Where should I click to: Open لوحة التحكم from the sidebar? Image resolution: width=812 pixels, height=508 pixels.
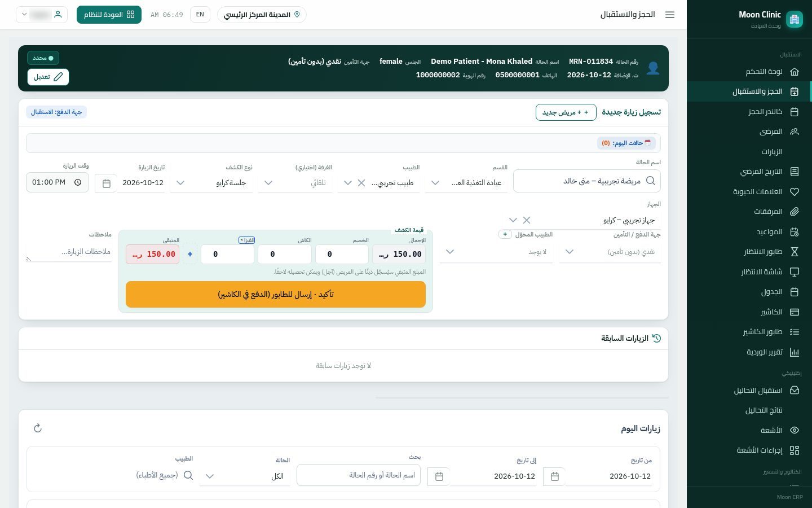(x=749, y=72)
